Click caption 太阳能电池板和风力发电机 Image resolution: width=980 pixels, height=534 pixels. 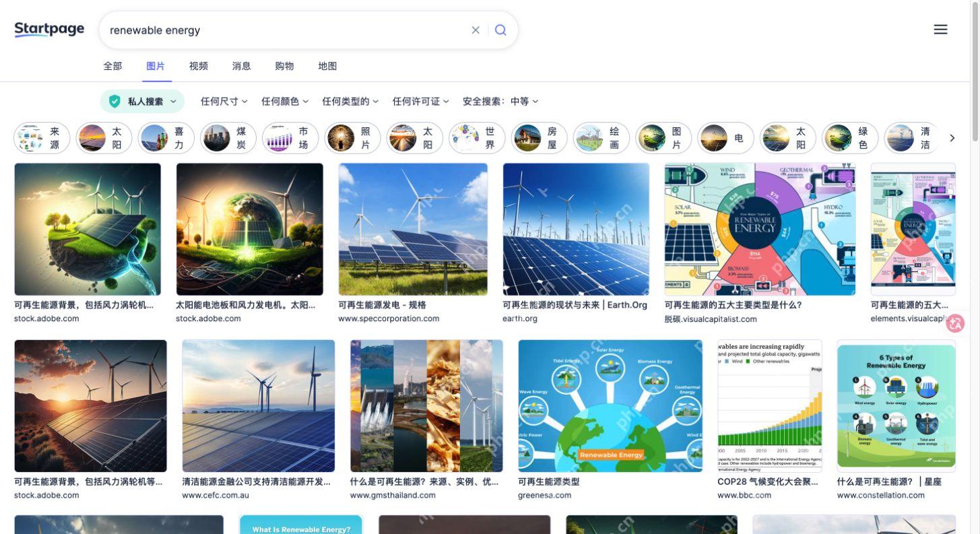(x=246, y=305)
